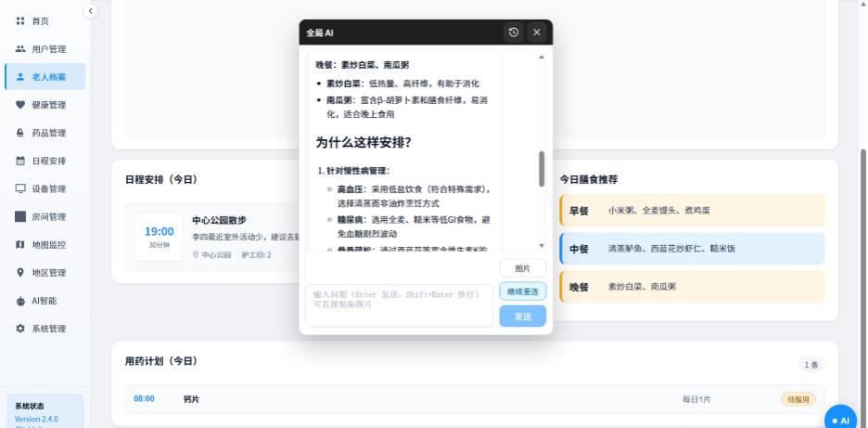Click the health management heart icon
868x428 pixels.
click(x=20, y=105)
